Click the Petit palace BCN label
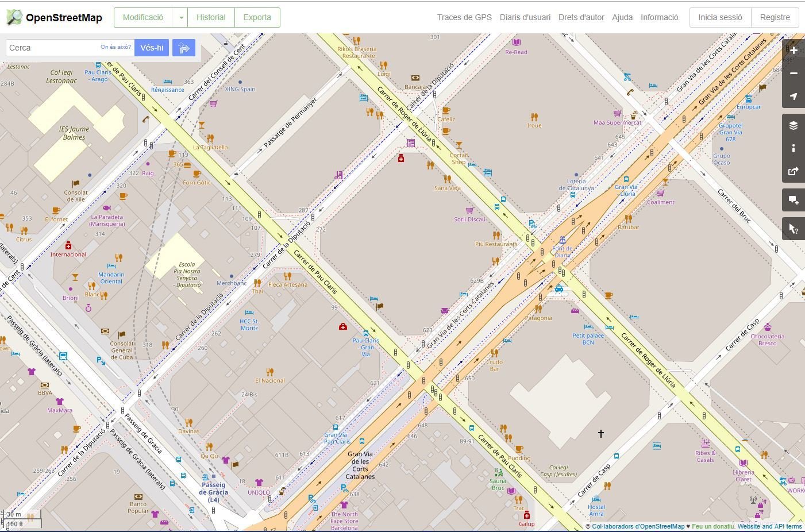Viewport: 805px width, 532px height. pos(588,339)
